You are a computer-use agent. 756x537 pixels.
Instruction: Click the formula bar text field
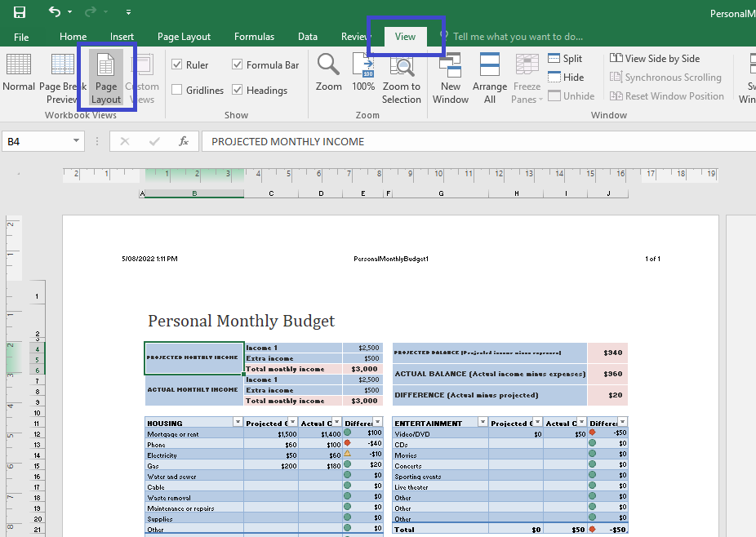coord(478,141)
